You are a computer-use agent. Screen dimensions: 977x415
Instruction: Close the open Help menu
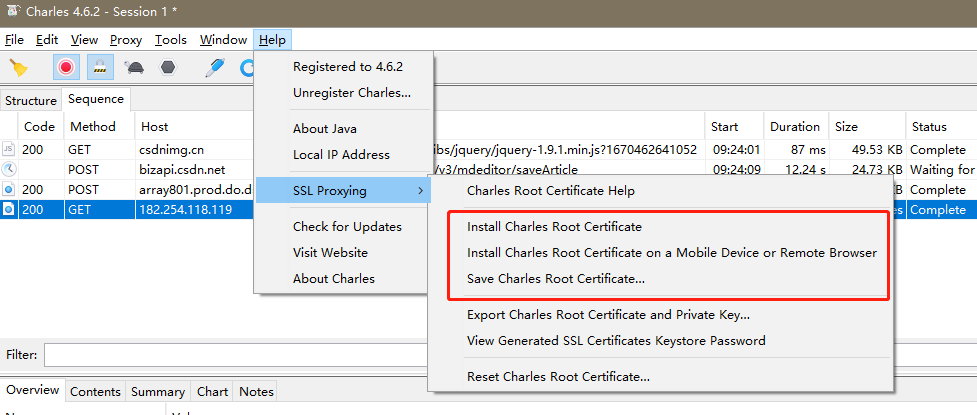coord(272,40)
